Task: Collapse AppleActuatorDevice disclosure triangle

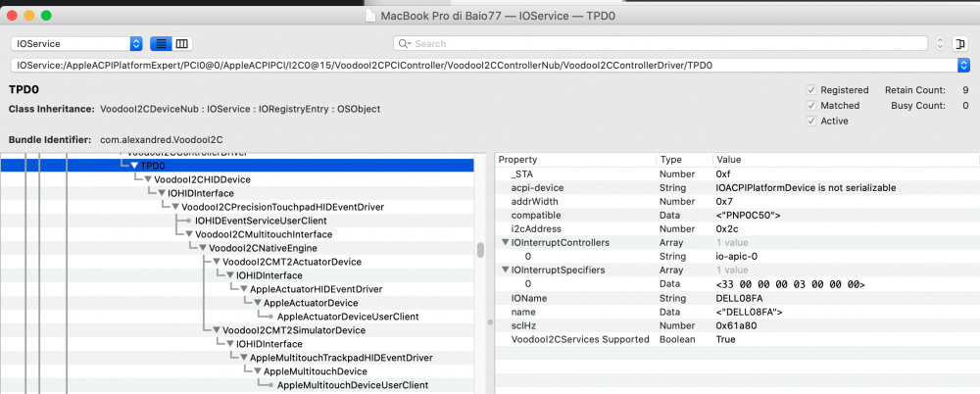Action: (258, 303)
